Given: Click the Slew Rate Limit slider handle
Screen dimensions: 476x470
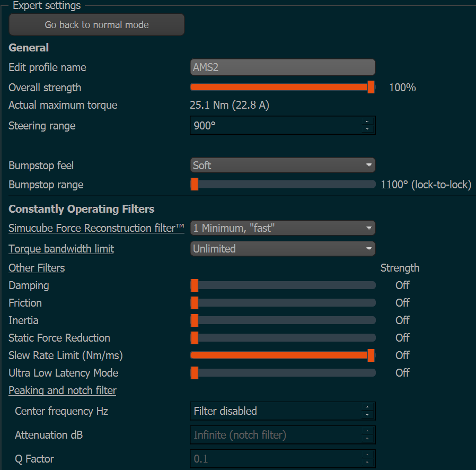Looking at the screenshot, I should tap(371, 355).
